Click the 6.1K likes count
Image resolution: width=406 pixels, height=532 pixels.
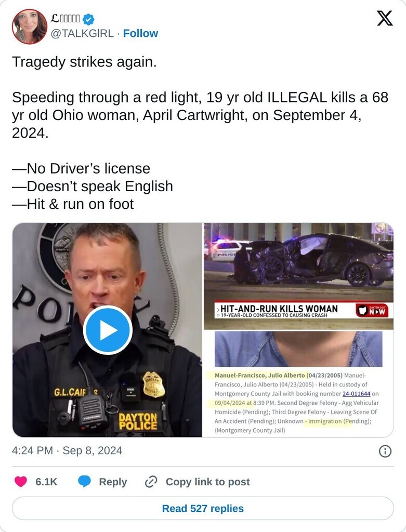(46, 482)
